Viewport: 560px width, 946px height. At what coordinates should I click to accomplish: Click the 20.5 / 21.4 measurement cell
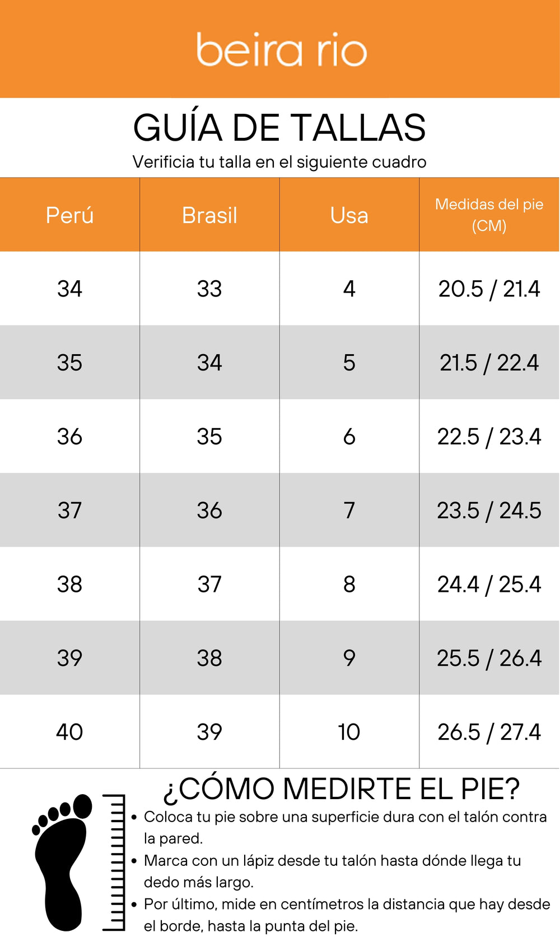(x=489, y=289)
